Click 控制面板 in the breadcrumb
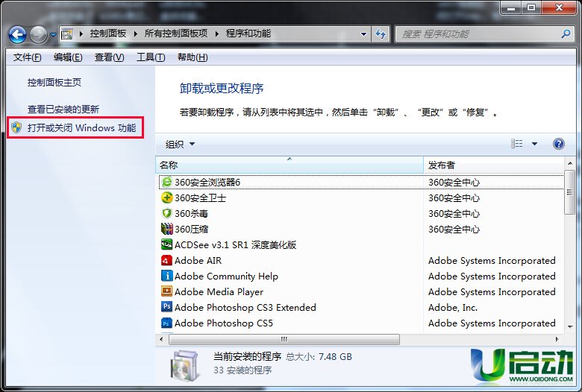The height and width of the screenshot is (392, 582). (108, 34)
